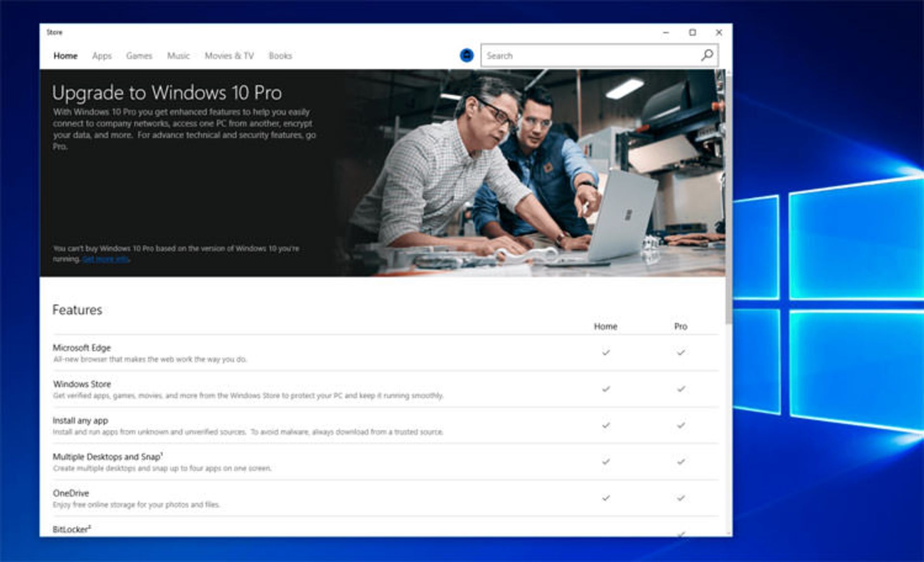Click the 'Upgrade to Windows 10 Pro' heading

pos(167,93)
